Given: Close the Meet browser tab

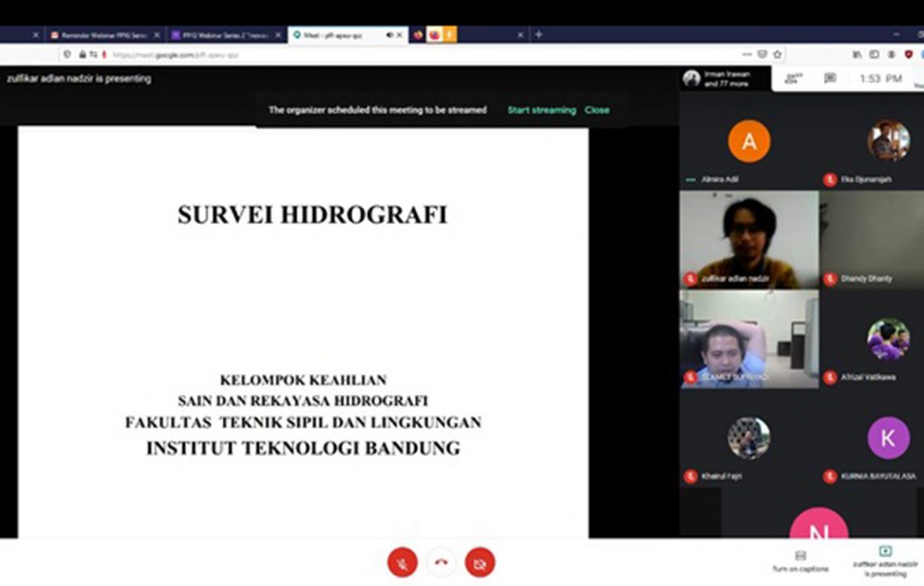Looking at the screenshot, I should point(400,35).
